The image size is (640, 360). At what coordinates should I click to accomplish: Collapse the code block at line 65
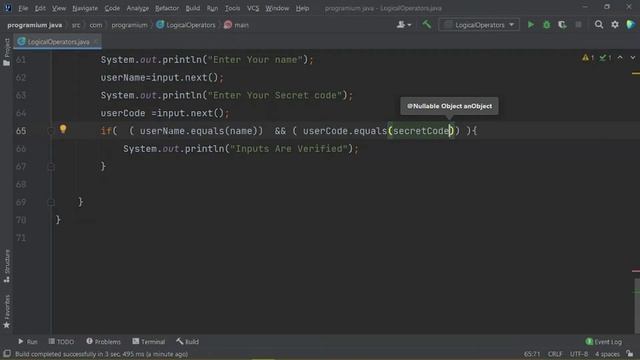pos(51,131)
